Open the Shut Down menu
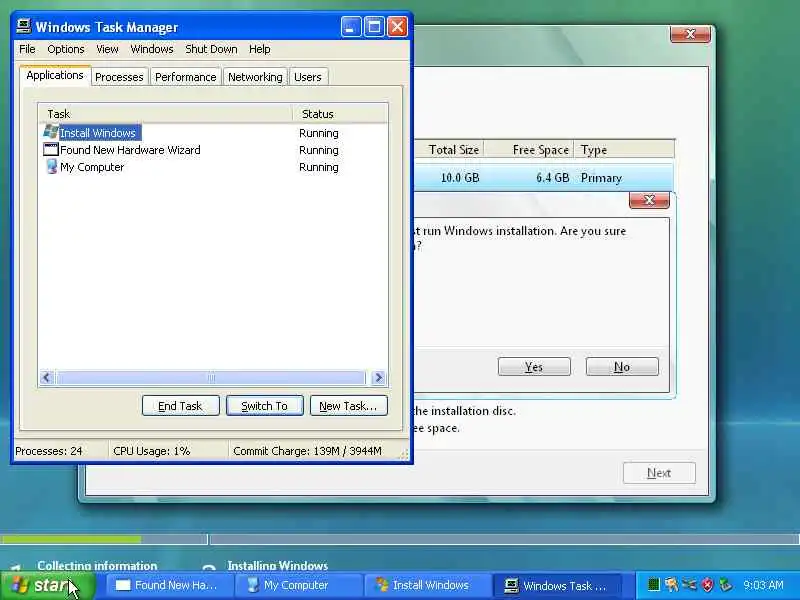Screen dimensions: 800x600 (211, 49)
